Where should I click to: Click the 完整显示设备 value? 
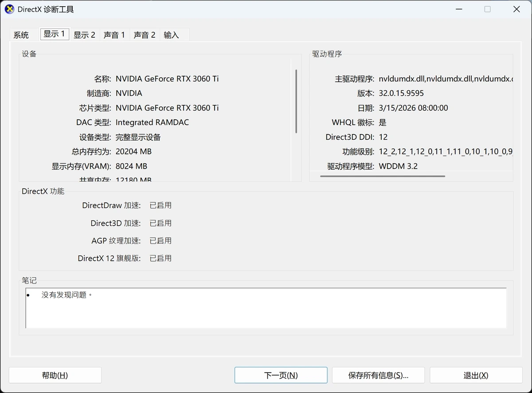pyautogui.click(x=138, y=137)
